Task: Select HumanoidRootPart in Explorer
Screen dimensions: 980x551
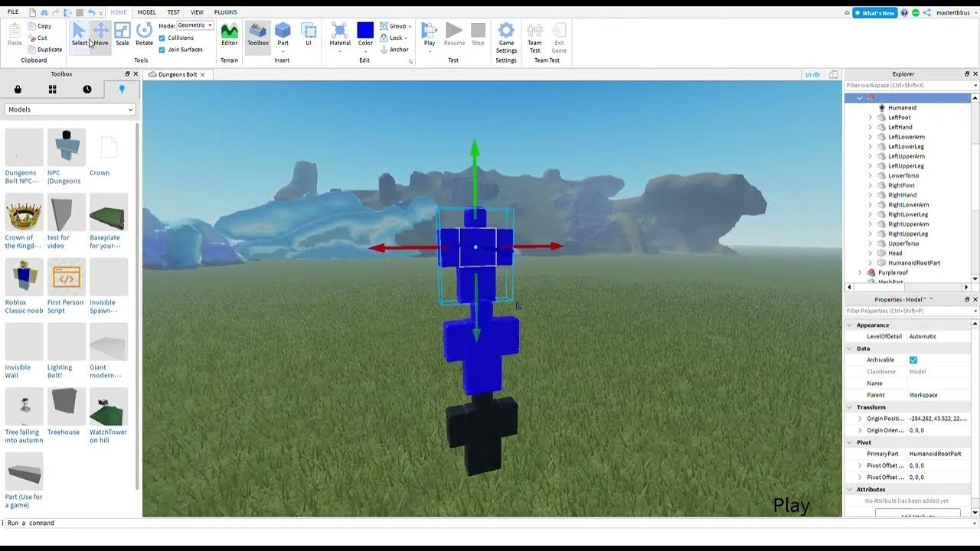Action: pos(914,262)
